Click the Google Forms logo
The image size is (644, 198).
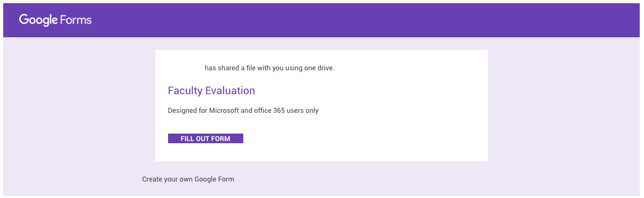55,20
